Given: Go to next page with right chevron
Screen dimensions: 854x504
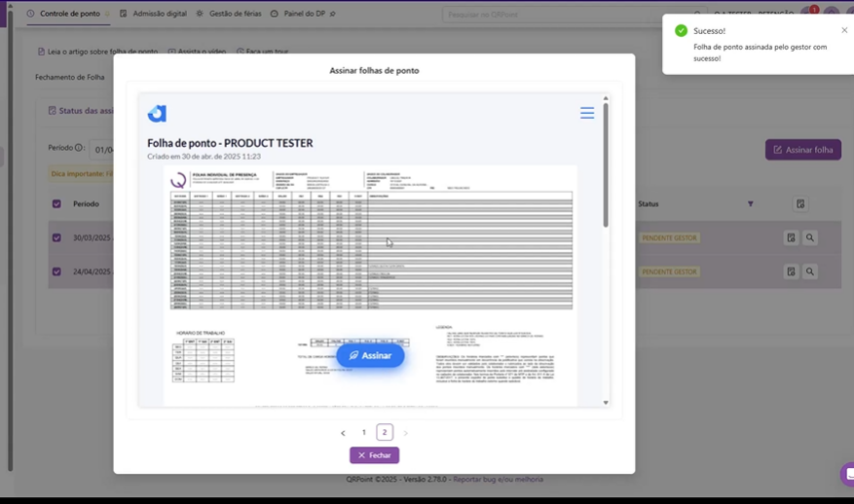Looking at the screenshot, I should click(x=405, y=433).
